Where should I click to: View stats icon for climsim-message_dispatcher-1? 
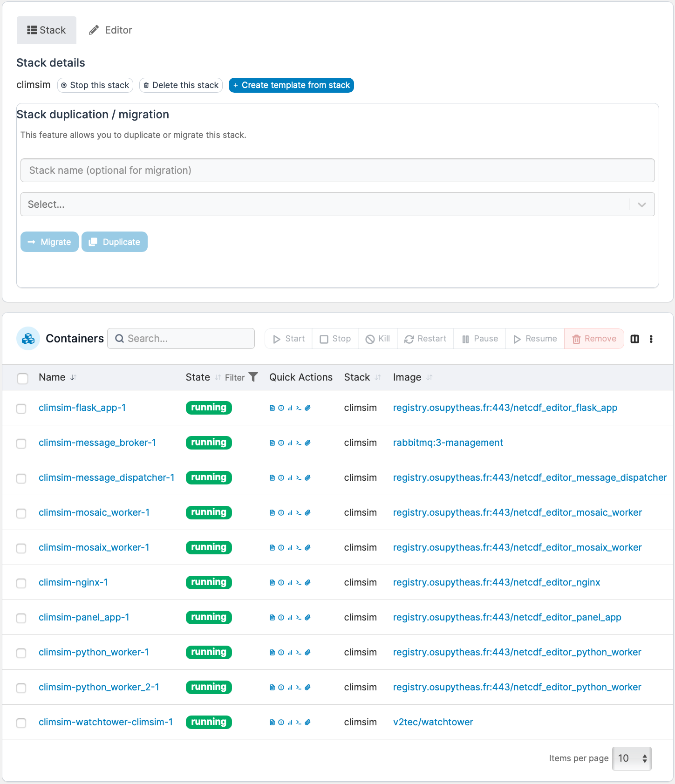point(290,478)
